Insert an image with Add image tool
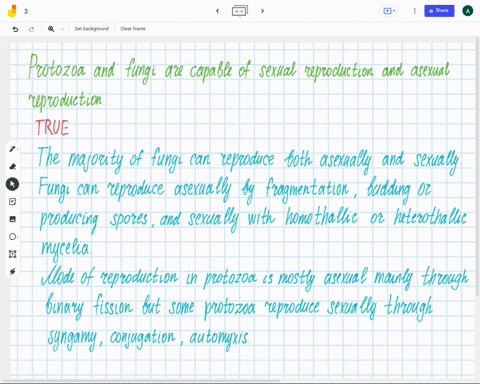This screenshot has width=480, height=384. coord(13,219)
